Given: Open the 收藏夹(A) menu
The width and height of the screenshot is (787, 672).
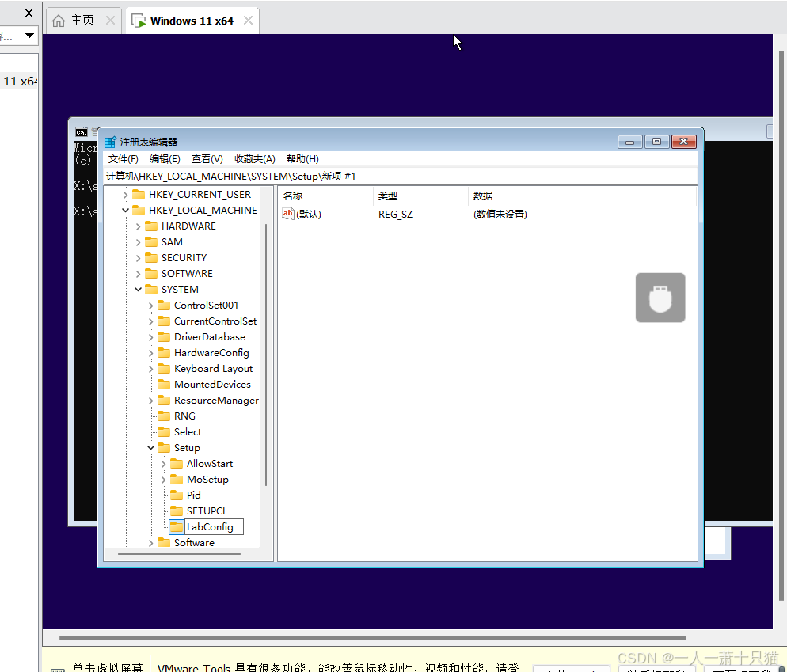Looking at the screenshot, I should pos(254,159).
